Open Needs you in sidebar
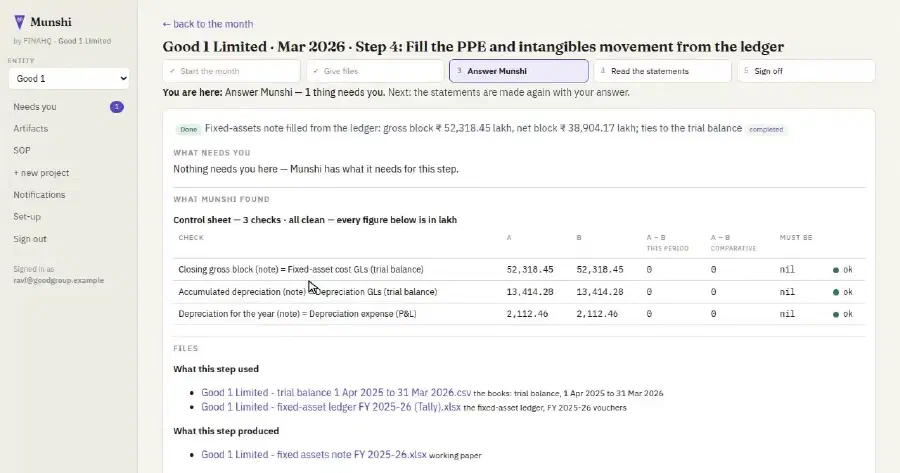This screenshot has height=473, width=900. tap(35, 107)
